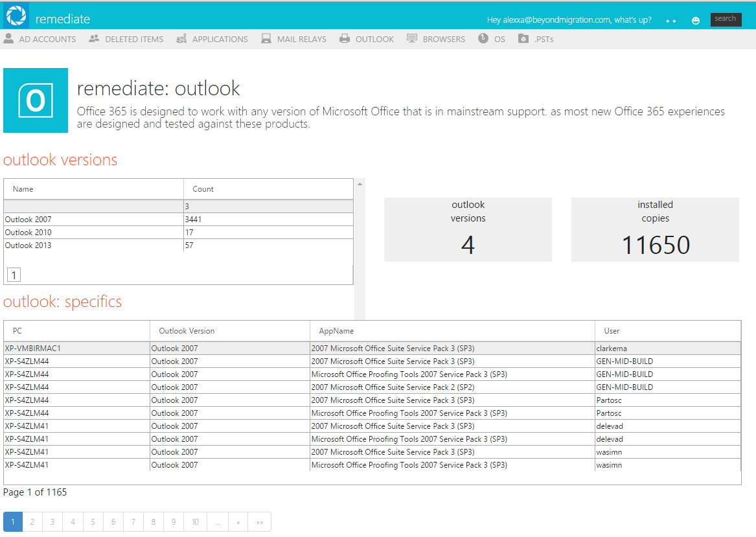Jump to last page with double-arrow button

[x=260, y=522]
